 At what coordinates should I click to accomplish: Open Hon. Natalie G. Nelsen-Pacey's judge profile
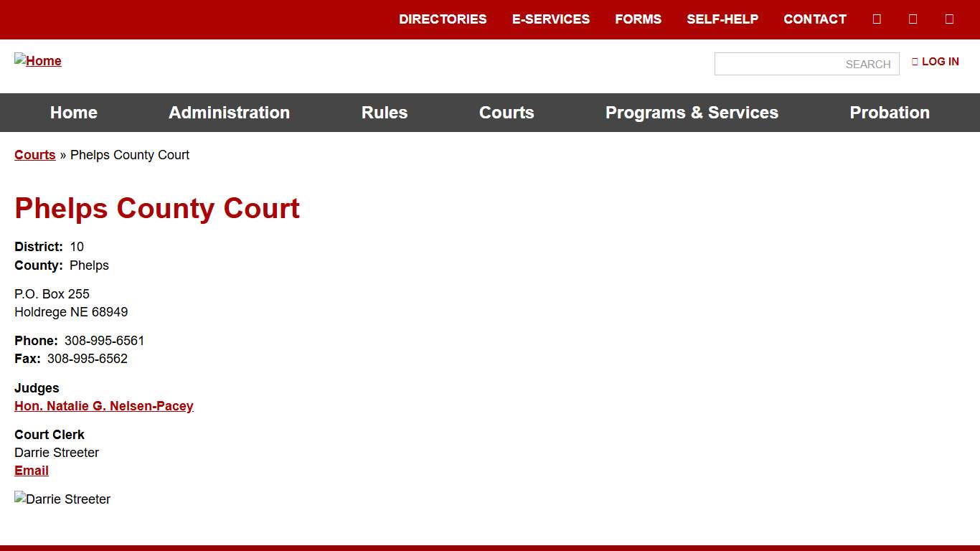tap(104, 406)
